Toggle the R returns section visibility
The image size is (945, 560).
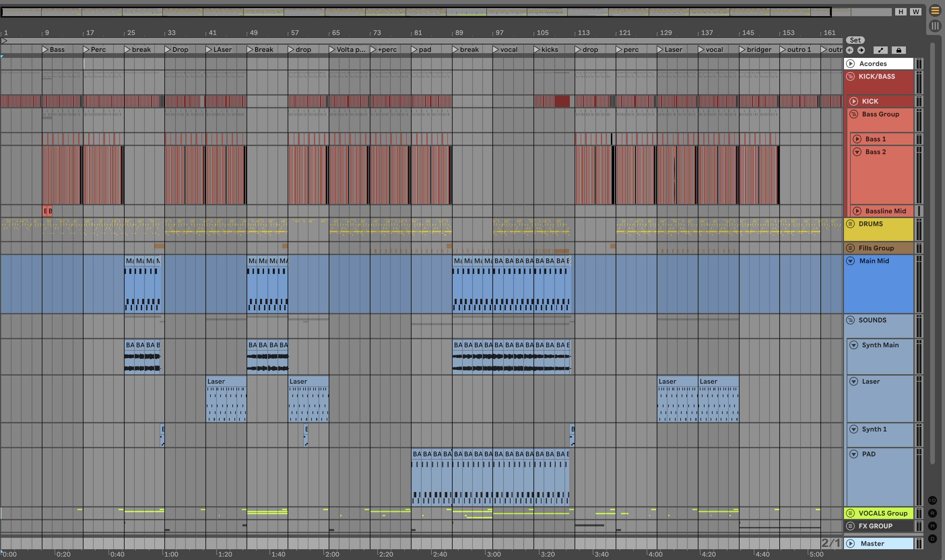[933, 513]
